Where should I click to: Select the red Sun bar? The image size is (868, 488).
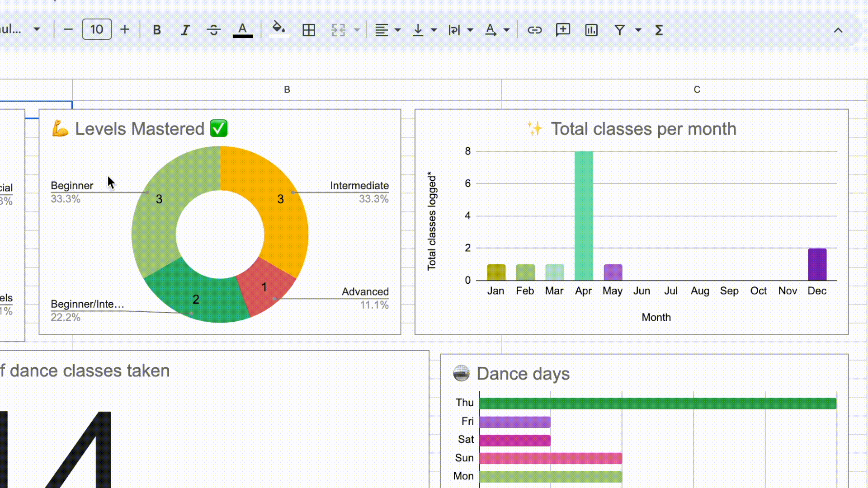551,458
